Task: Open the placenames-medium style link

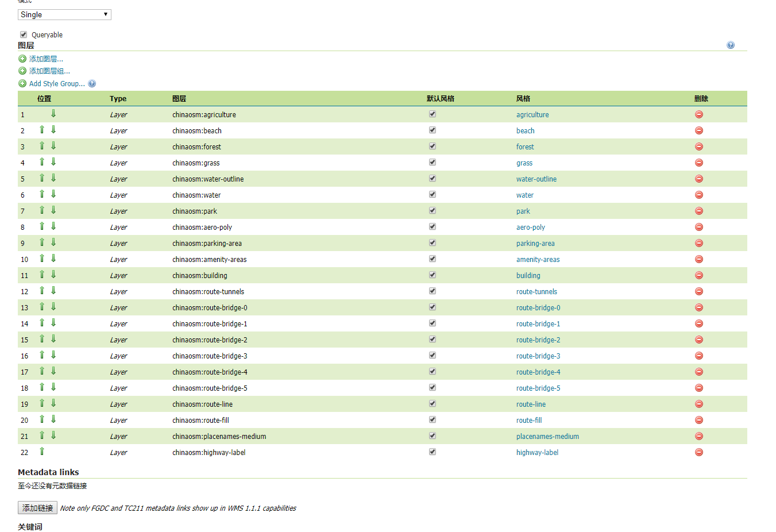Action: click(547, 436)
